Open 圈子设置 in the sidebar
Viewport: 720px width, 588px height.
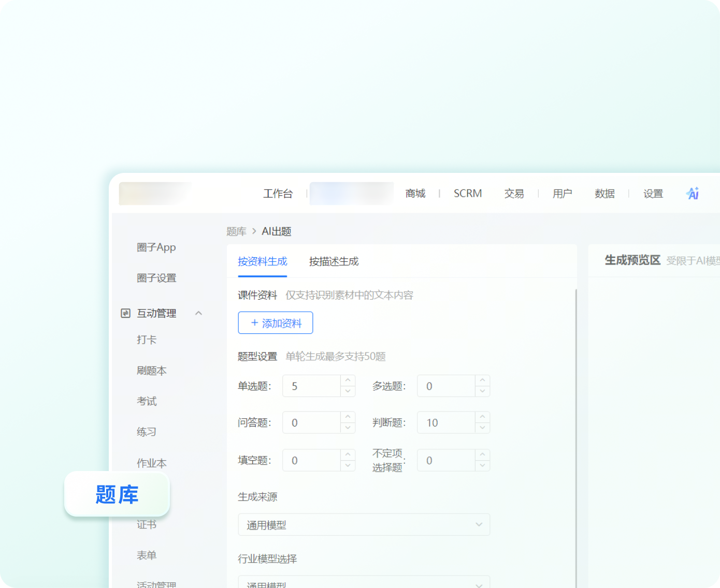click(156, 278)
